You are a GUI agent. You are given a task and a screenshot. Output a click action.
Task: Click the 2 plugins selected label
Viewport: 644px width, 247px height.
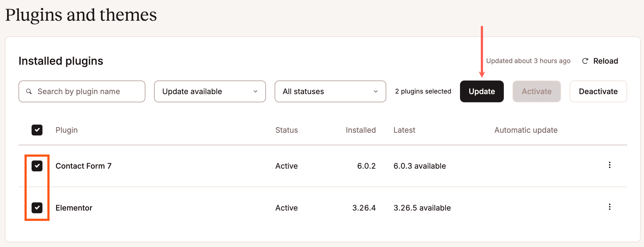coord(423,91)
